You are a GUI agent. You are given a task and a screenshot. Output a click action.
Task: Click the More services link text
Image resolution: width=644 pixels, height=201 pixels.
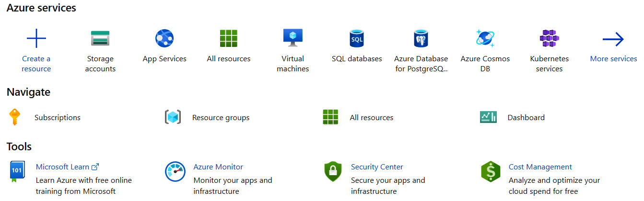pyautogui.click(x=613, y=59)
